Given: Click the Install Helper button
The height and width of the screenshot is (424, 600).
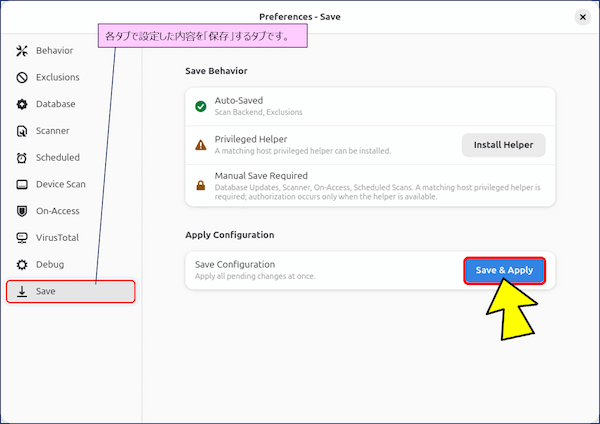Looking at the screenshot, I should pyautogui.click(x=503, y=145).
